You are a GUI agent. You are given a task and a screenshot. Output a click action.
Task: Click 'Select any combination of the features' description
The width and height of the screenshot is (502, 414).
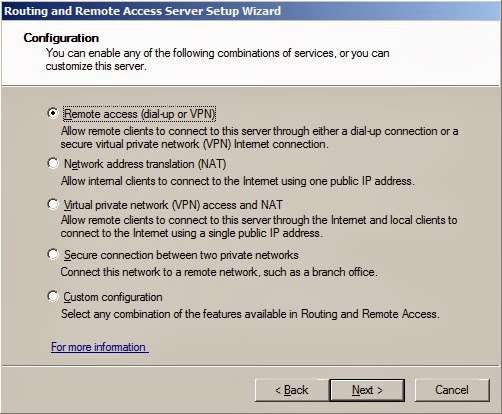coord(250,314)
